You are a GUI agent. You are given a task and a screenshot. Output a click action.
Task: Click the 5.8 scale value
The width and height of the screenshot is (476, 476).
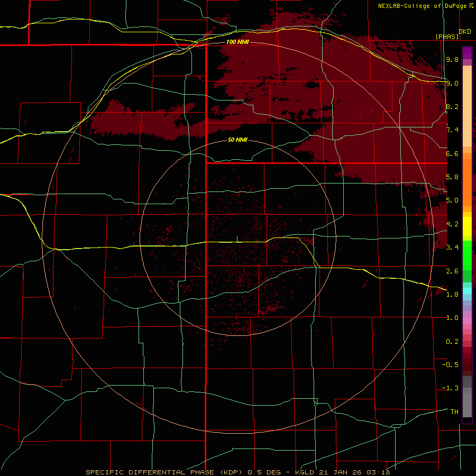[x=452, y=177]
